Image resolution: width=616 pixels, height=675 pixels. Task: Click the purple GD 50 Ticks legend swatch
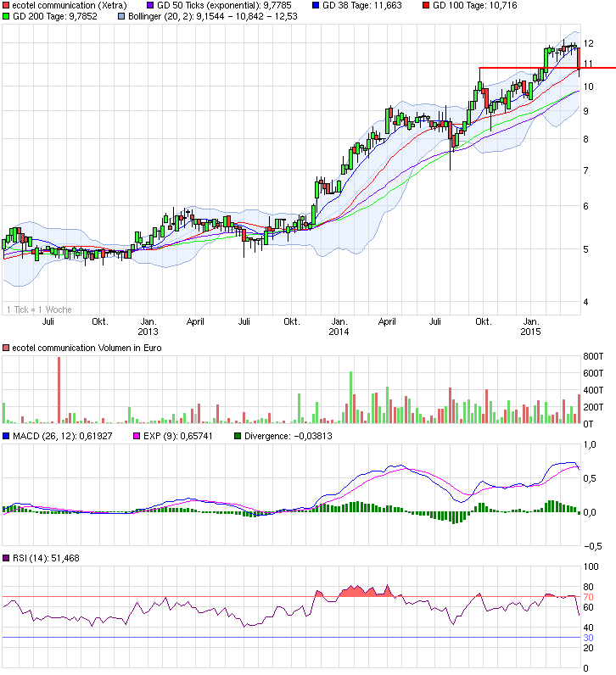coord(150,6)
